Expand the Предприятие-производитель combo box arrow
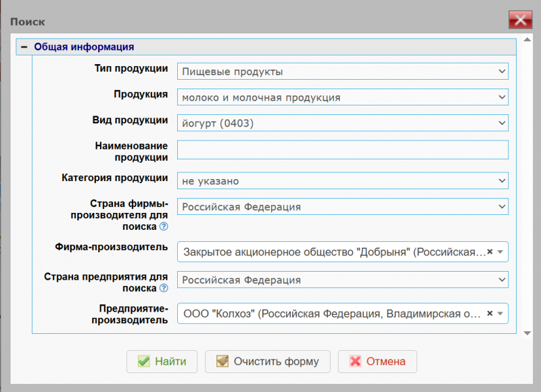 coord(500,314)
